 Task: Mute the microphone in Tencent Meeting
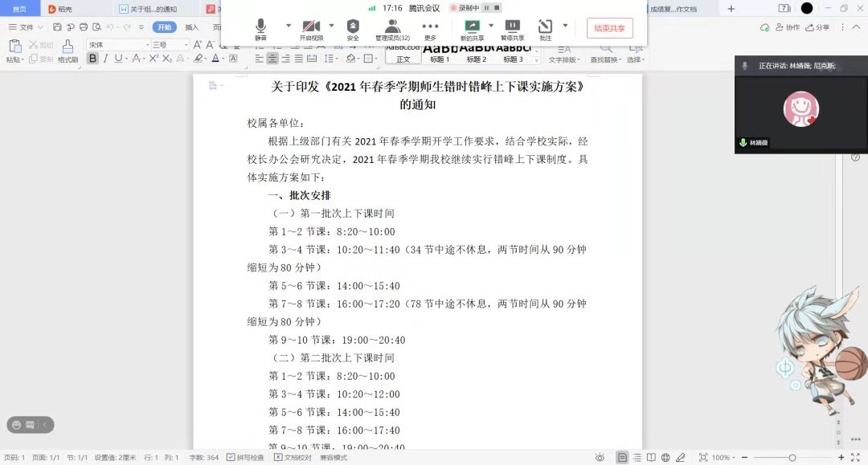pyautogui.click(x=260, y=29)
